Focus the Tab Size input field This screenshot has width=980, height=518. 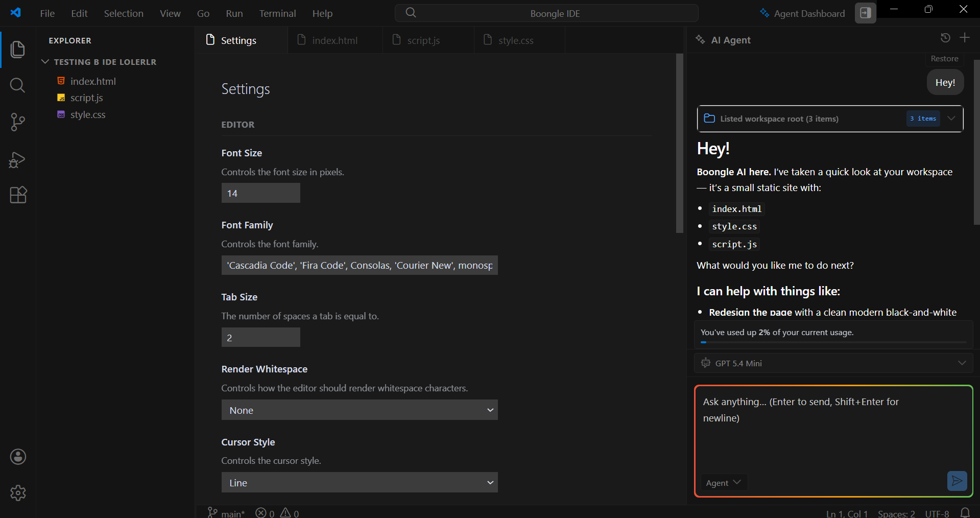(x=261, y=337)
